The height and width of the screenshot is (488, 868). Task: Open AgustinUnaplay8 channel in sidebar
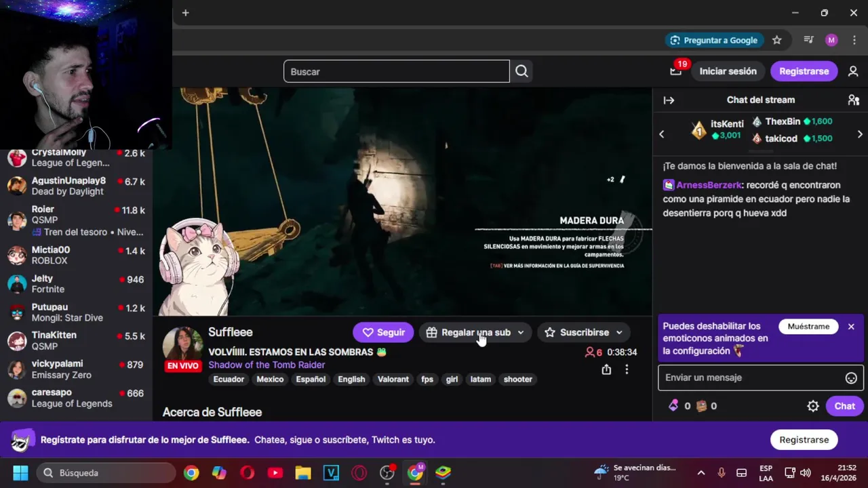pyautogui.click(x=76, y=186)
